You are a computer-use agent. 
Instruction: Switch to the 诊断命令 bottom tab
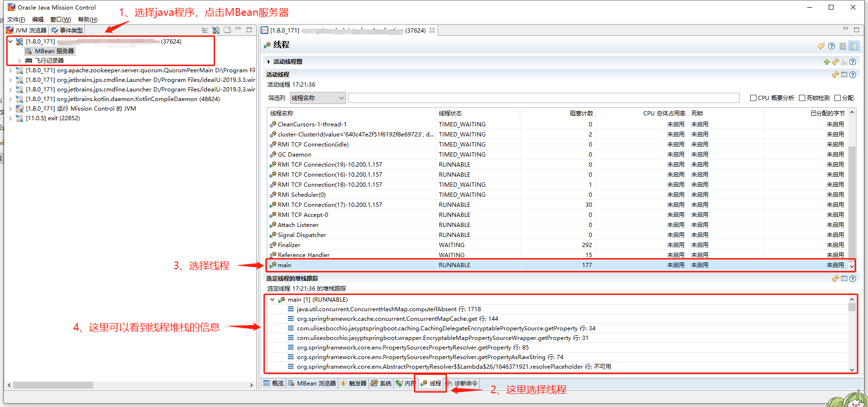click(x=462, y=384)
